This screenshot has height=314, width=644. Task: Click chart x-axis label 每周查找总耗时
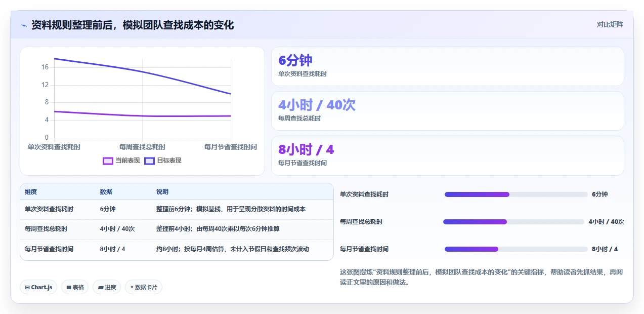pyautogui.click(x=142, y=147)
